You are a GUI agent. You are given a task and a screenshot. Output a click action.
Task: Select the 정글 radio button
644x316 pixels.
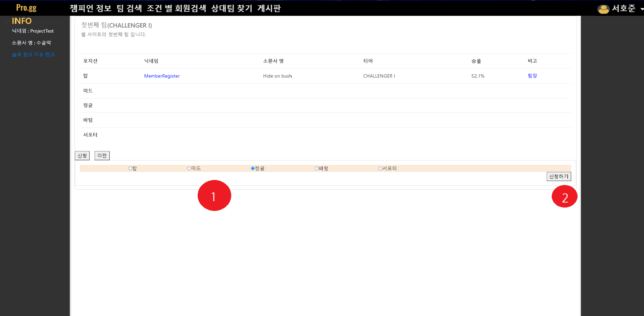click(x=253, y=169)
